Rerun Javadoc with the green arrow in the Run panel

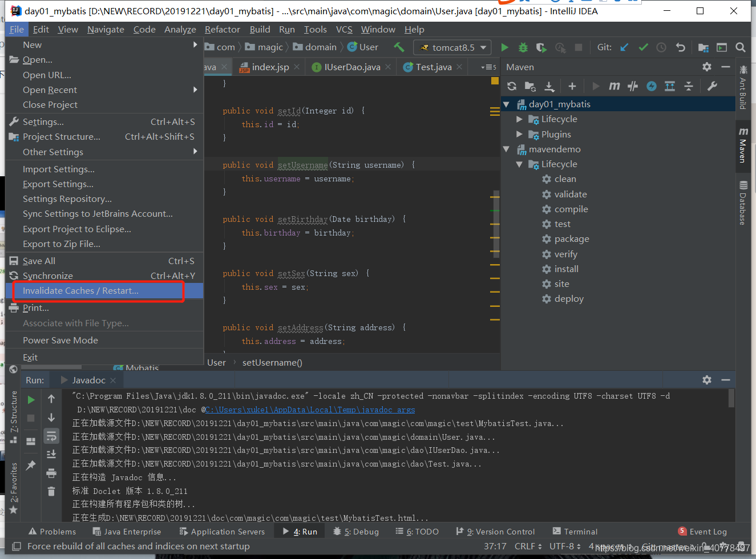pyautogui.click(x=31, y=399)
